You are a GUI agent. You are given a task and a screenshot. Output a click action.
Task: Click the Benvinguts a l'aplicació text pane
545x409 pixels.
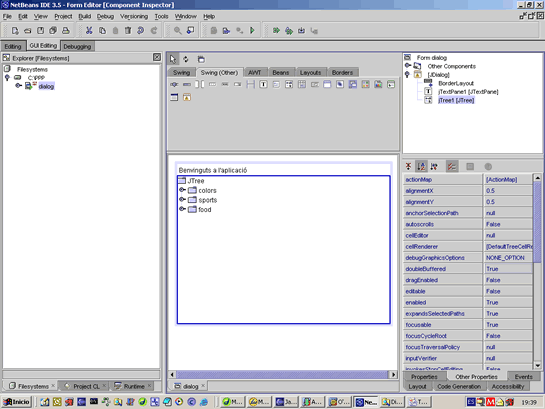pos(284,170)
